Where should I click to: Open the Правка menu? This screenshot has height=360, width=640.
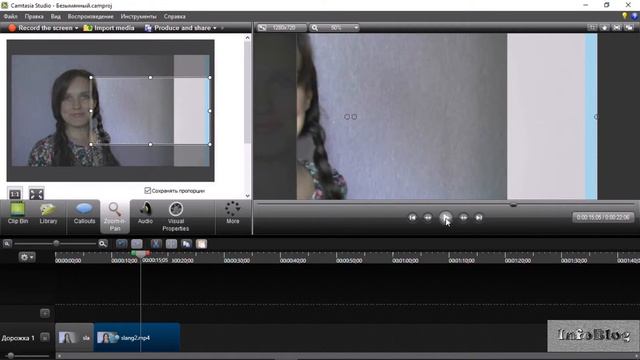click(x=34, y=16)
